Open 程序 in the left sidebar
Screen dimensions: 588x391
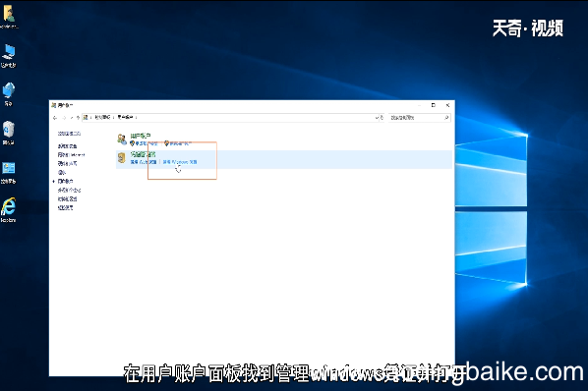point(62,172)
